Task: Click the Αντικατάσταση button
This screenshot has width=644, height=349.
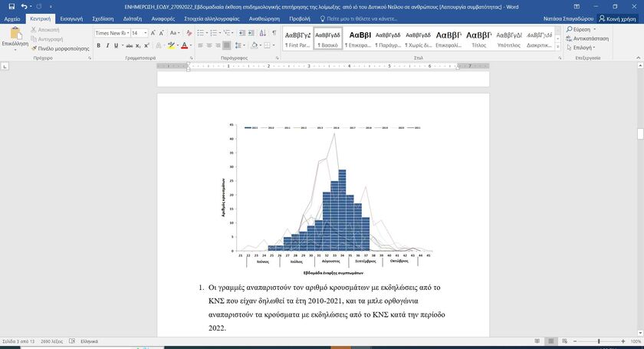Action: pos(590,38)
